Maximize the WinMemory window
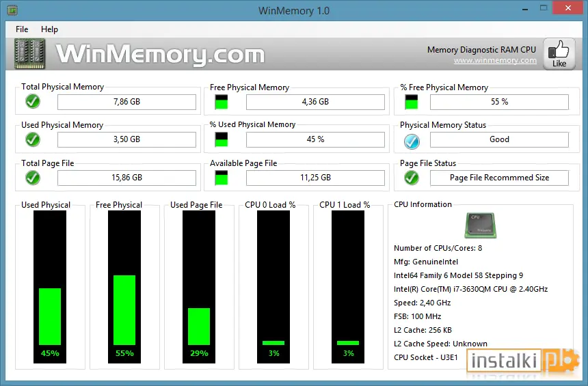 544,8
